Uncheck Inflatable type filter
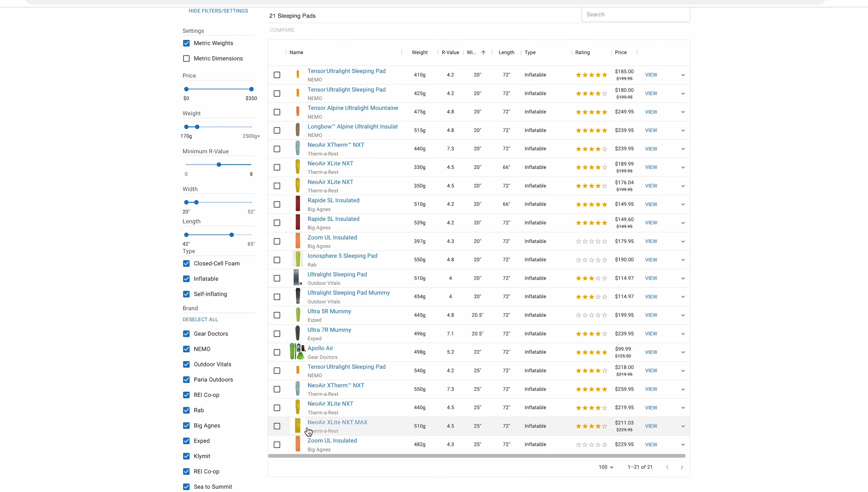 click(186, 279)
